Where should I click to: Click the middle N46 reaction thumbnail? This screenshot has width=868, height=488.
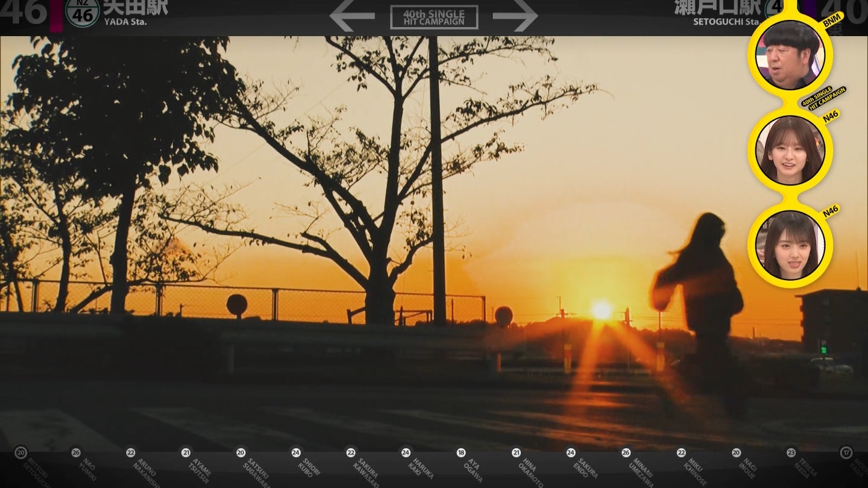click(x=790, y=151)
